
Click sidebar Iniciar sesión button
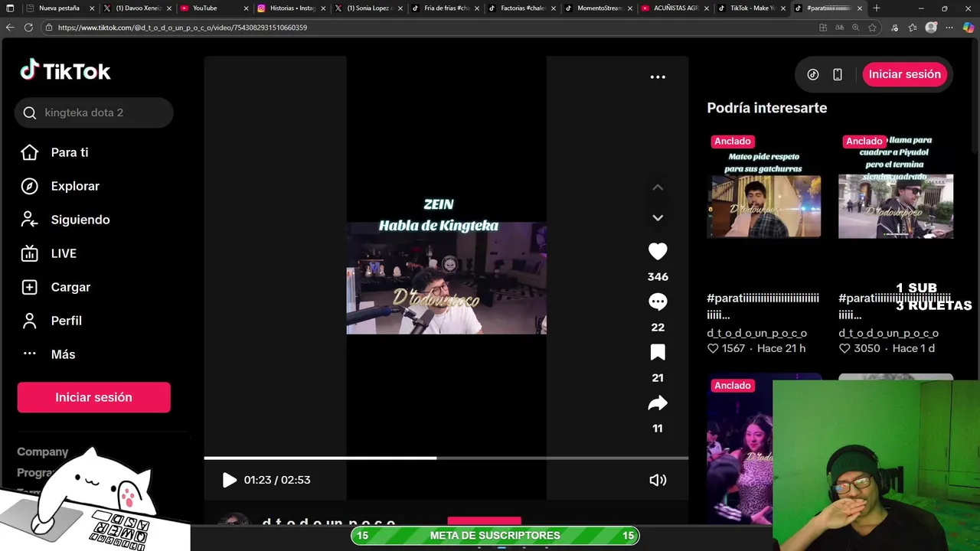pyautogui.click(x=93, y=397)
